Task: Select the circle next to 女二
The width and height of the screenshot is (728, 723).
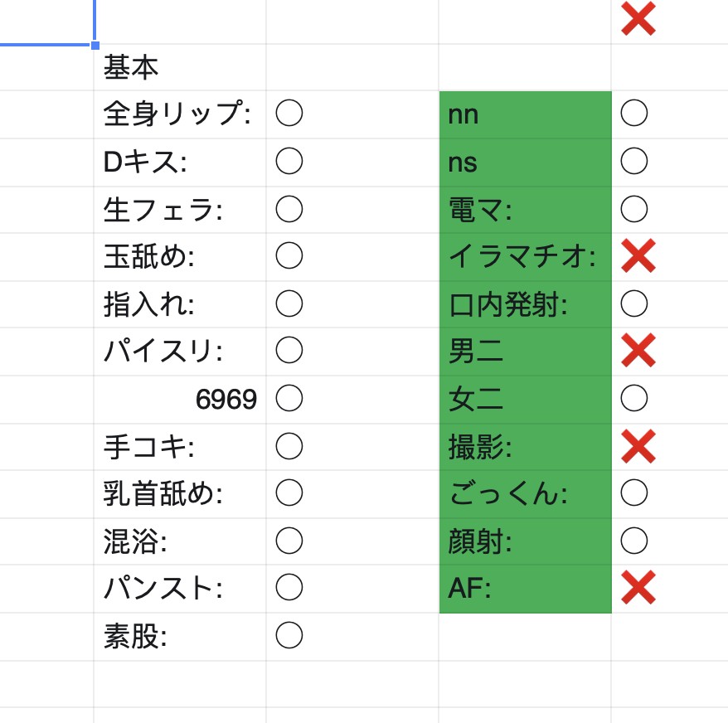Action: (x=633, y=398)
